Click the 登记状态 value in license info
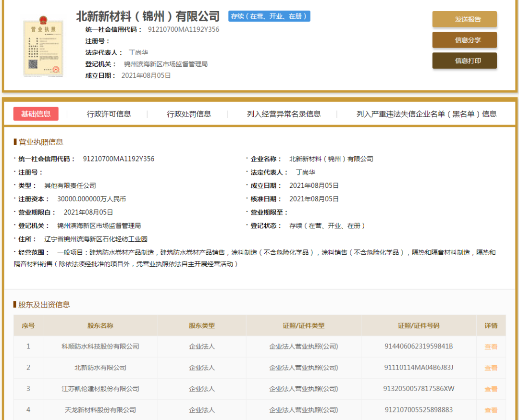This screenshot has height=420, width=519. coord(327,226)
